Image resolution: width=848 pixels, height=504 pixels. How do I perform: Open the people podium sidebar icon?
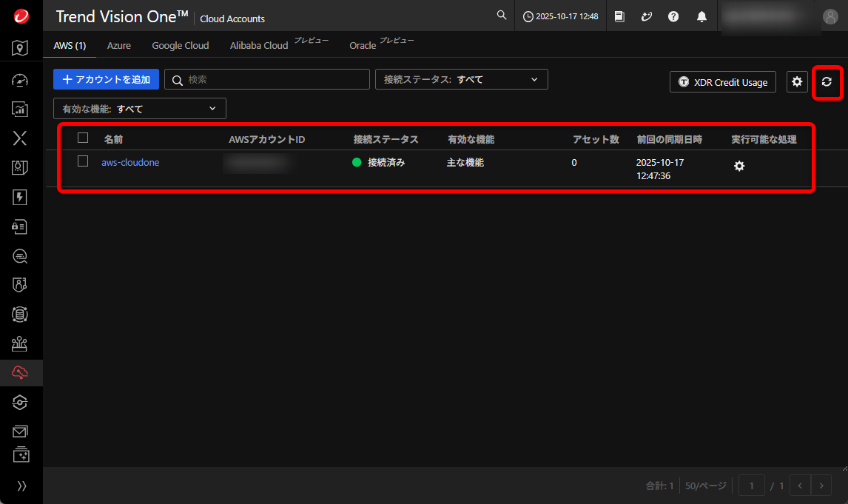click(x=20, y=343)
